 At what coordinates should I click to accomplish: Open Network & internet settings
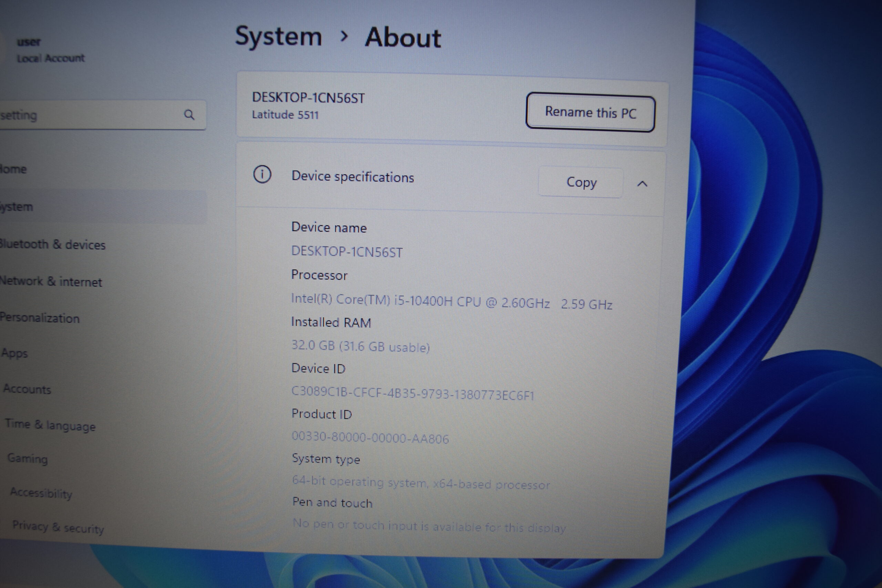tap(51, 281)
